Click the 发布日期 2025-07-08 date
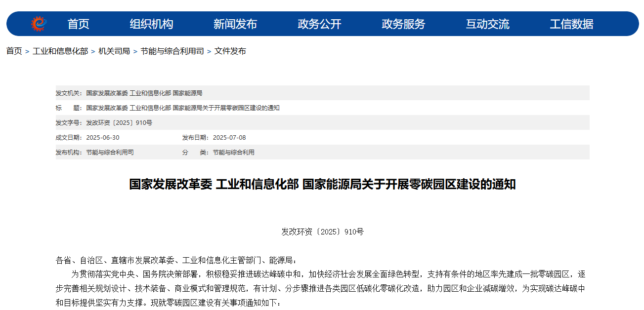Image resolution: width=644 pixels, height=310 pixels. [x=229, y=137]
